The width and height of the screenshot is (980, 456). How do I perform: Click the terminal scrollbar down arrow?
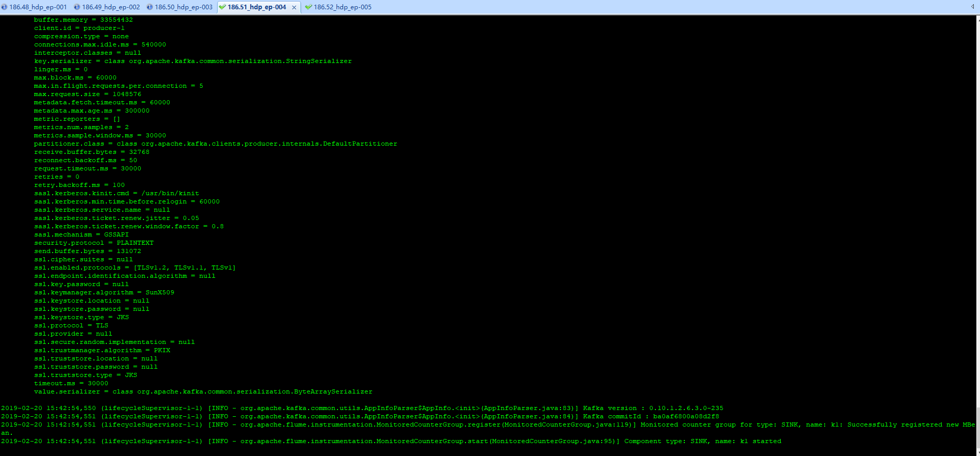click(977, 452)
